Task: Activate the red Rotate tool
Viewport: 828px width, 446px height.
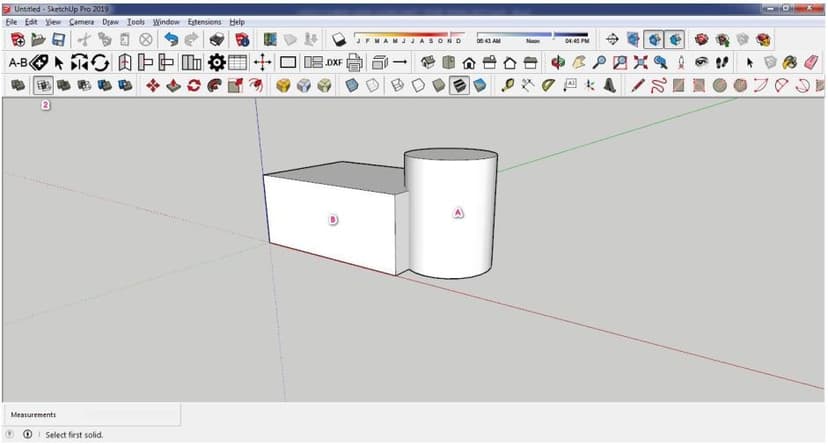Action: click(x=194, y=85)
